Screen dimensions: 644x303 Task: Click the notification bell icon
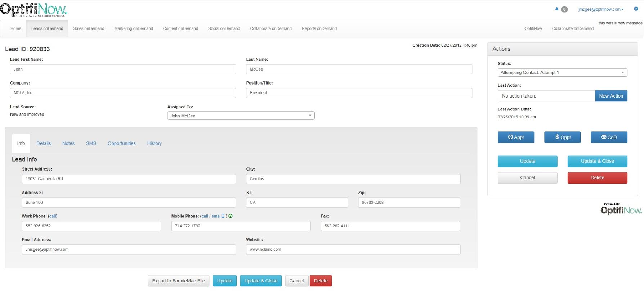click(x=556, y=9)
